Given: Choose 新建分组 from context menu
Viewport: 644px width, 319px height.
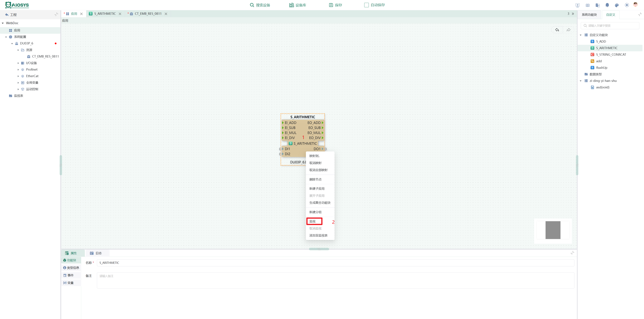Looking at the screenshot, I should [x=320, y=212].
